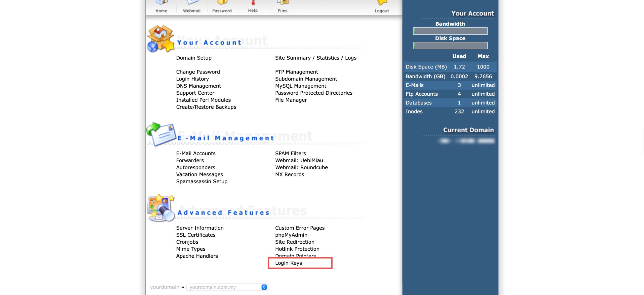The image size is (644, 295).
Task: Open phpMyAdmin
Action: point(291,235)
